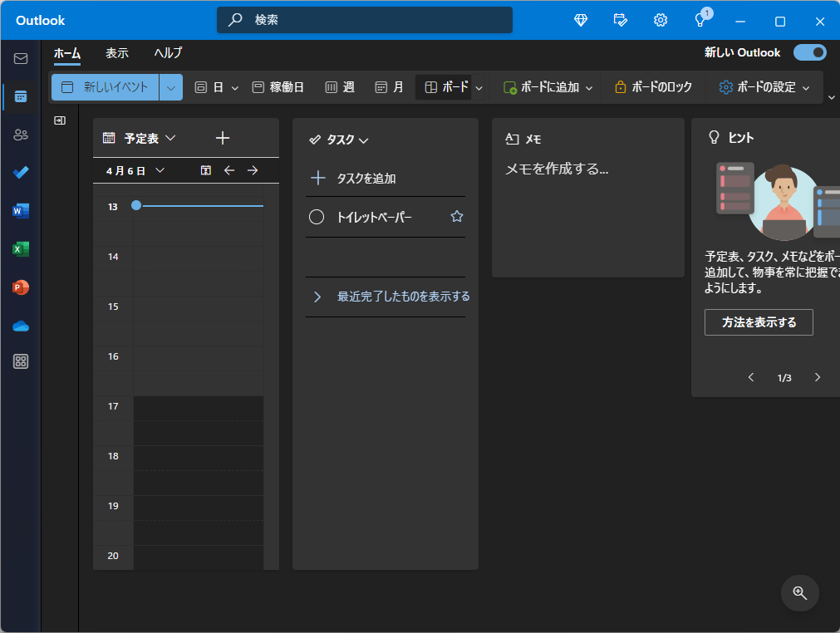The width and height of the screenshot is (840, 633).
Task: Open OneDrive from the app sidebar
Action: click(21, 326)
